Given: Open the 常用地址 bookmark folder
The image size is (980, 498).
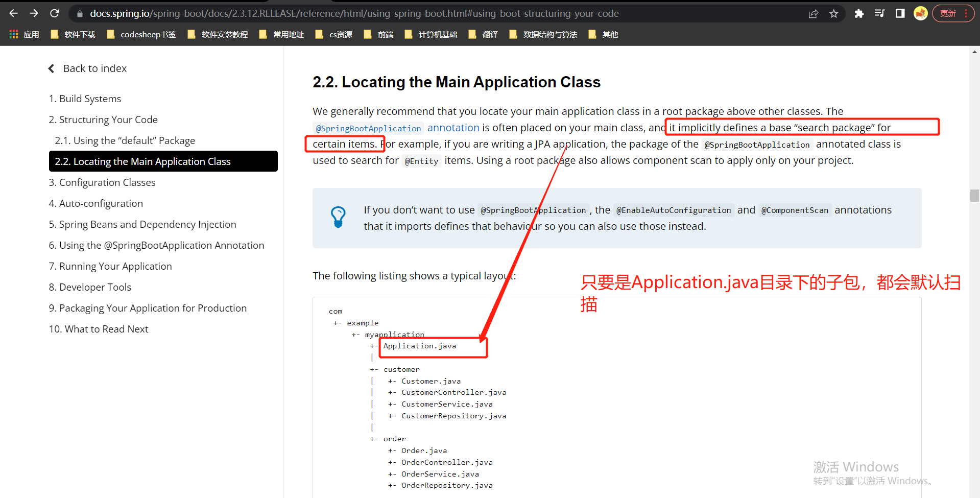Looking at the screenshot, I should coord(281,34).
